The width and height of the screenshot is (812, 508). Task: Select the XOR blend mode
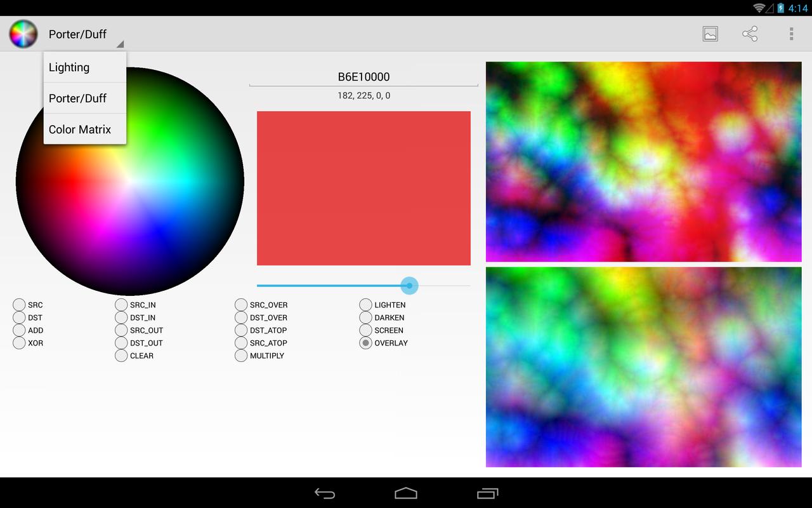(x=19, y=343)
